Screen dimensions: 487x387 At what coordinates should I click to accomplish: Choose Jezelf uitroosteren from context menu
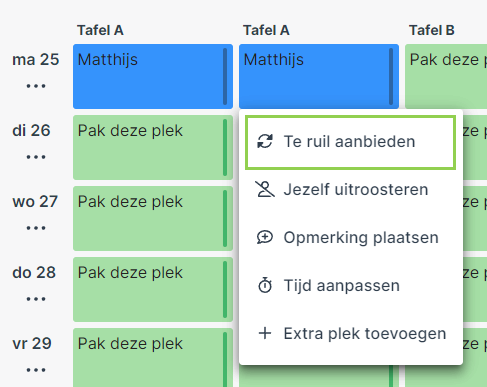click(x=350, y=189)
